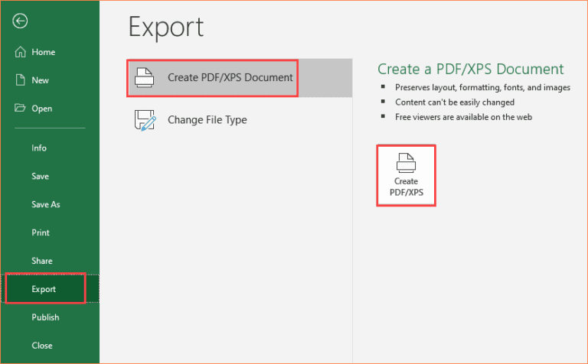This screenshot has height=364, width=588.
Task: Click the New blank document icon
Action: click(21, 80)
